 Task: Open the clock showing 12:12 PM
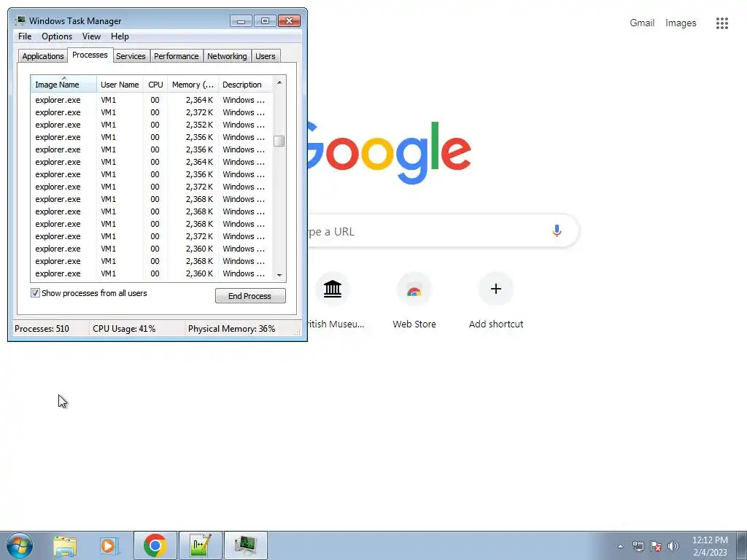pos(710,546)
